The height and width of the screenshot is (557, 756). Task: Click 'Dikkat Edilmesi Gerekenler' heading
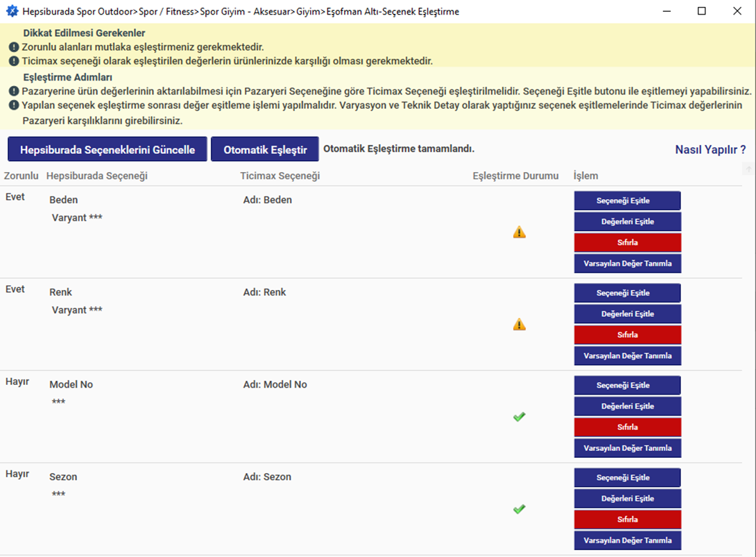84,33
